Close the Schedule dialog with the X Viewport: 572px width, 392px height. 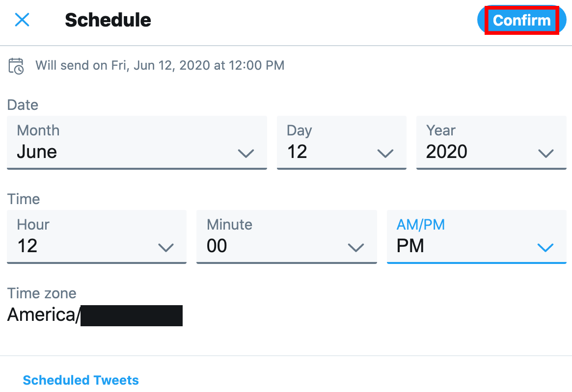(22, 20)
